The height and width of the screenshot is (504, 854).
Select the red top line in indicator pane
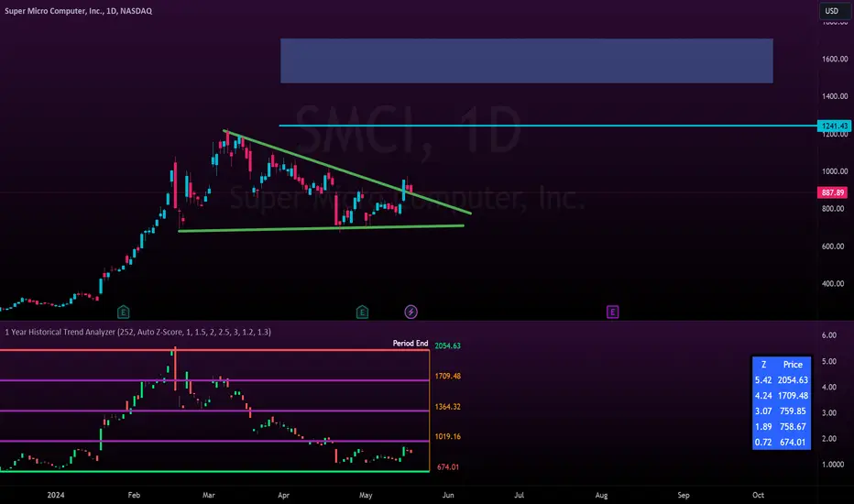[214, 350]
